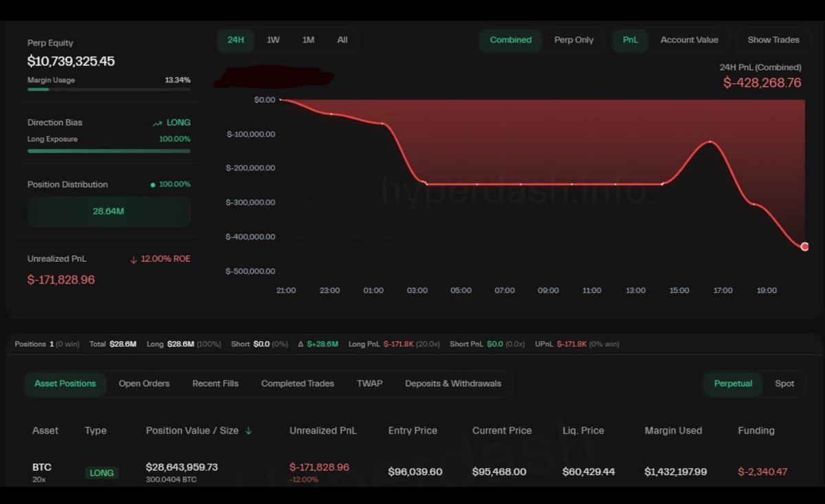
Task: Click the Positions 1 (0 win) stat
Action: [47, 344]
